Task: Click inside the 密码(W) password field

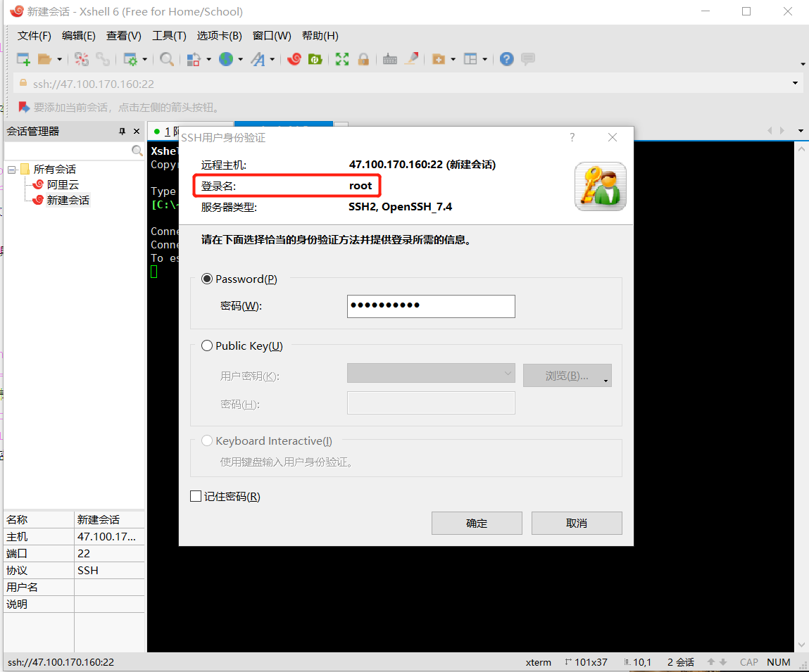Action: click(x=430, y=306)
